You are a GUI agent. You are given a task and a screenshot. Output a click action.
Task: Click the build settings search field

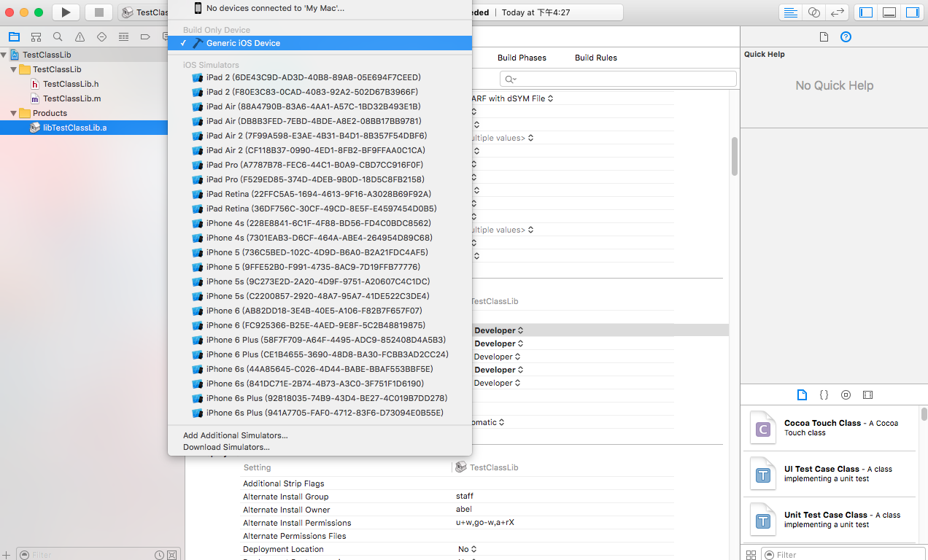point(618,79)
